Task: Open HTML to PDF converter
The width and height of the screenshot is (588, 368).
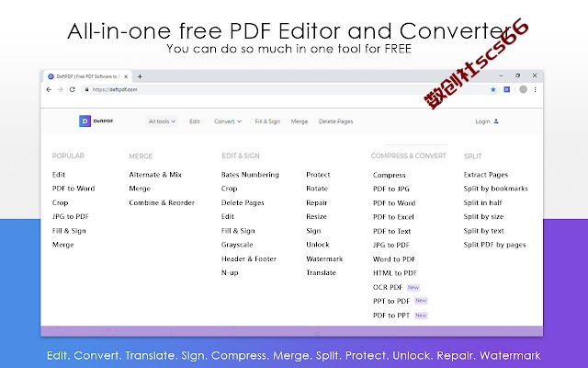Action: [395, 273]
